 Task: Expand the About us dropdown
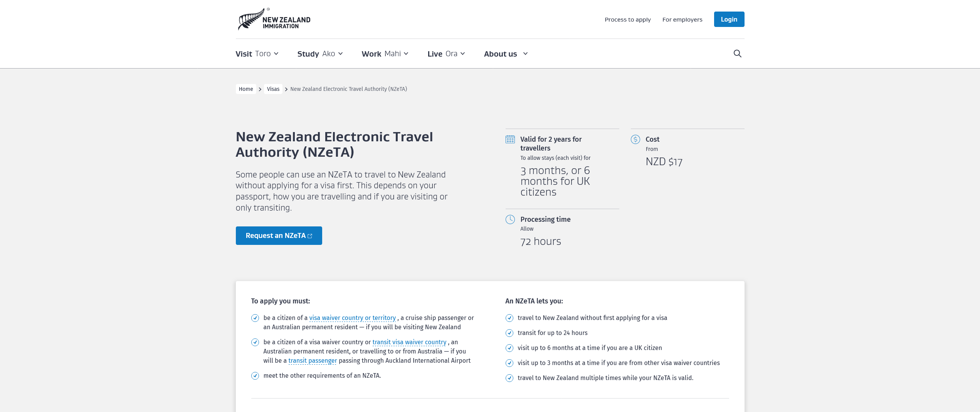pos(525,54)
